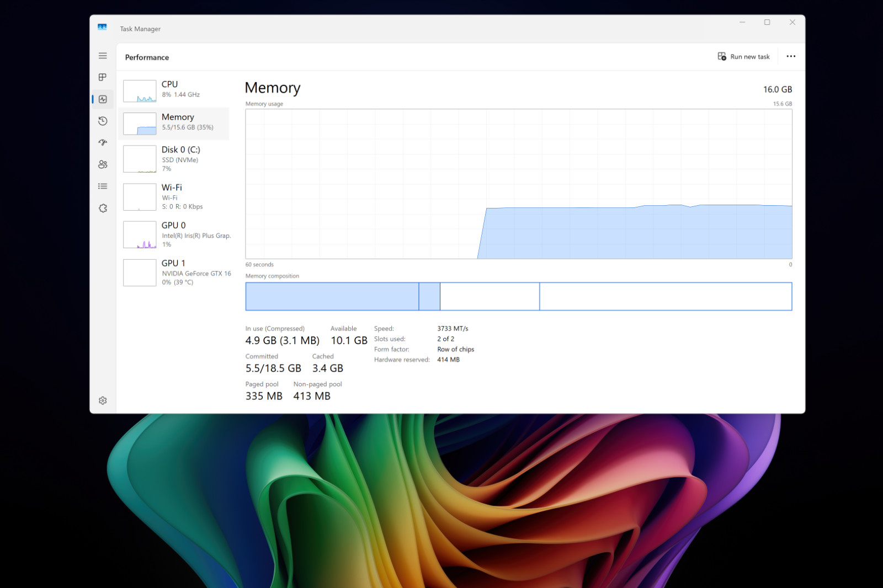Click Run new task button
Viewport: 883px width, 588px height.
(743, 56)
